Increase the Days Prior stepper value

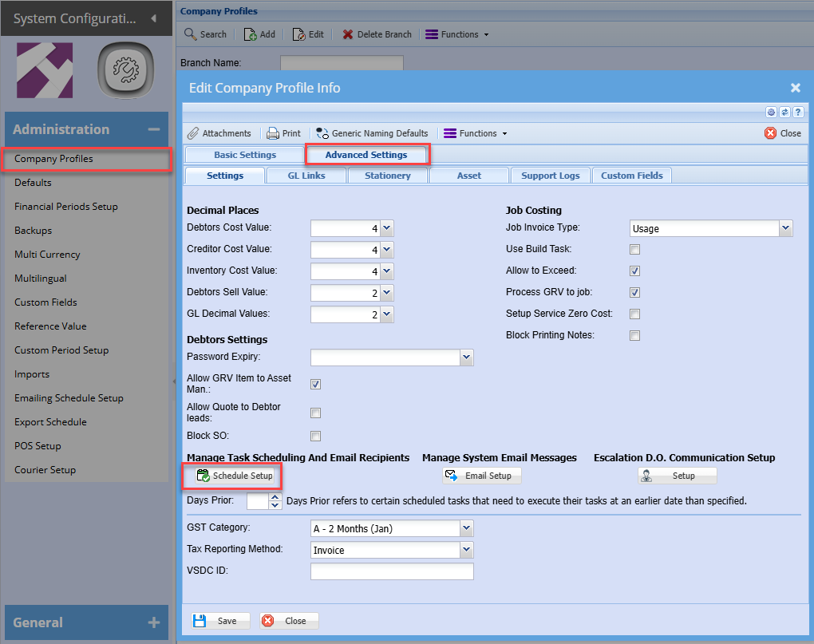[276, 497]
